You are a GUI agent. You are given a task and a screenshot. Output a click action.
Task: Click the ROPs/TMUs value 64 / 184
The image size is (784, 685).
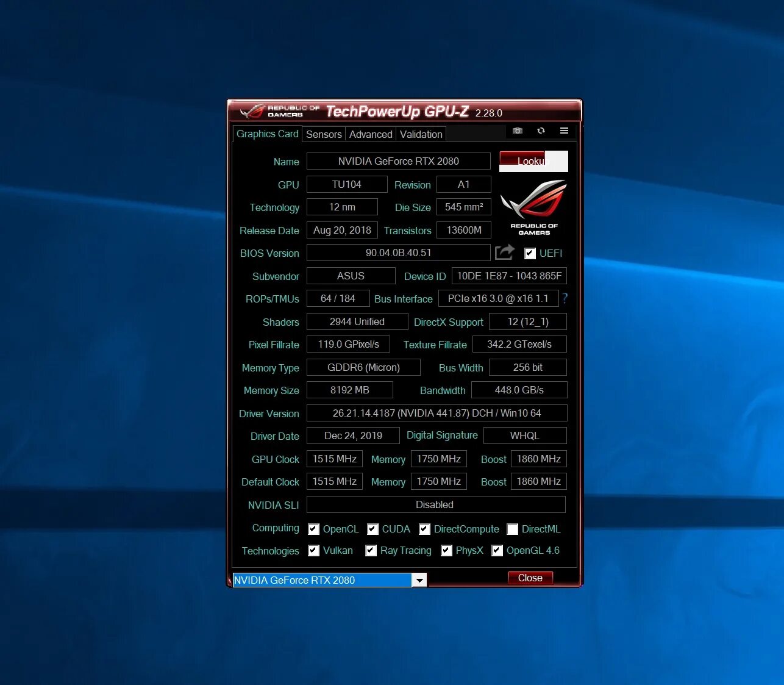tap(338, 298)
